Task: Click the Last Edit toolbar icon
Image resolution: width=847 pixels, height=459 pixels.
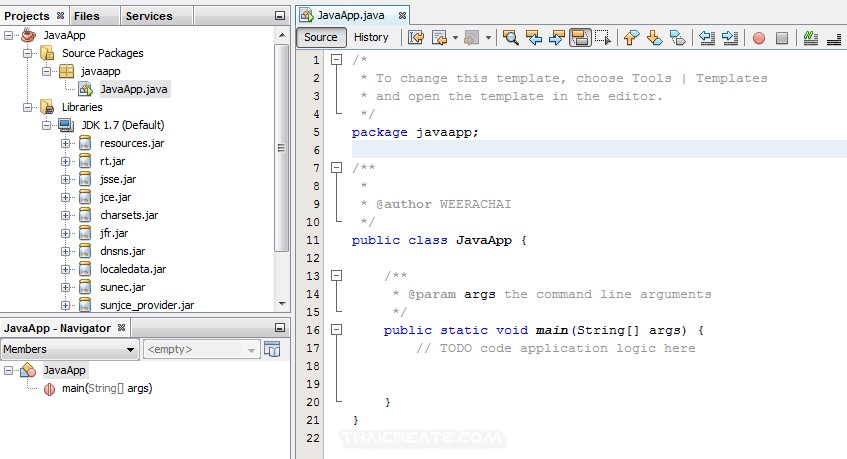Action: (416, 37)
